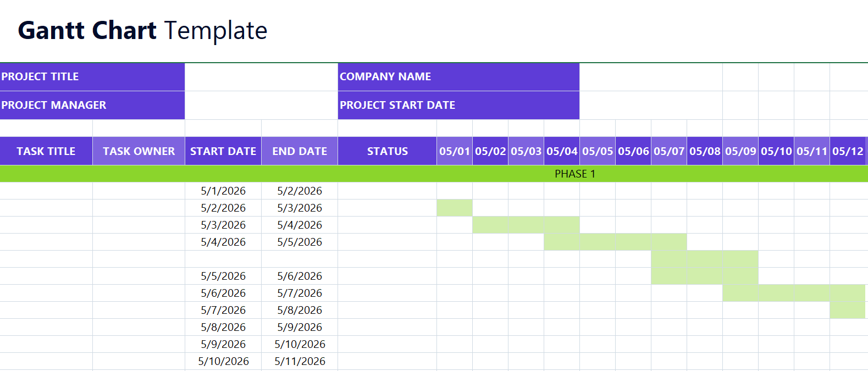Click the 05/01 date column header

click(x=455, y=151)
